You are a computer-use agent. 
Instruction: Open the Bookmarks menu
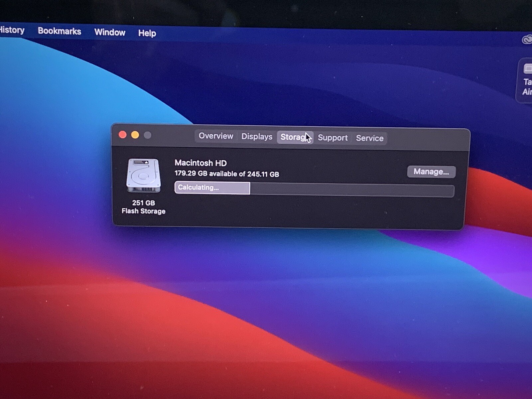pos(60,31)
